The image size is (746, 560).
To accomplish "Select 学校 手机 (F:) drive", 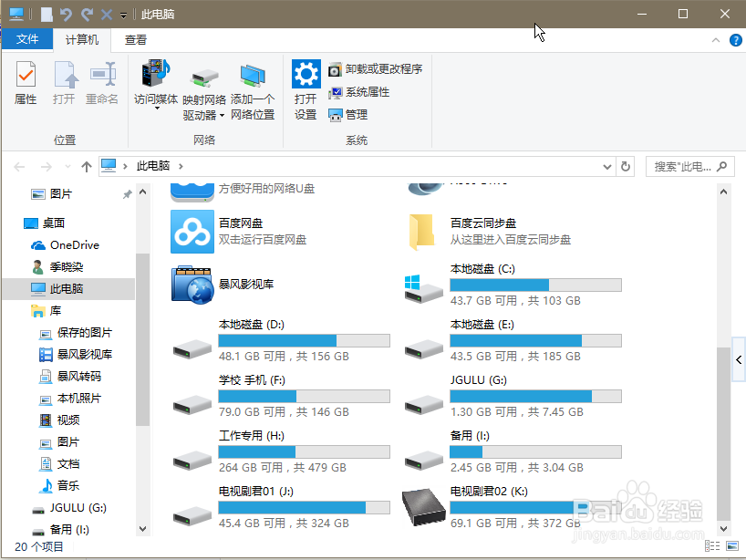I will [x=281, y=396].
